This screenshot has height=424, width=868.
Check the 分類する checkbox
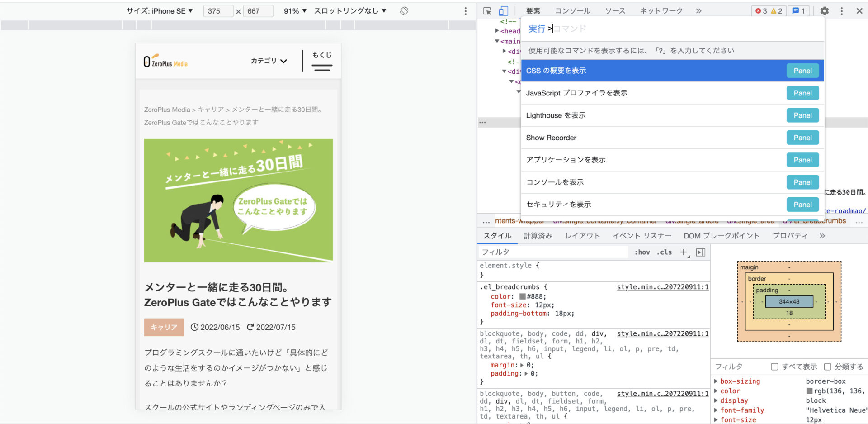(x=827, y=367)
